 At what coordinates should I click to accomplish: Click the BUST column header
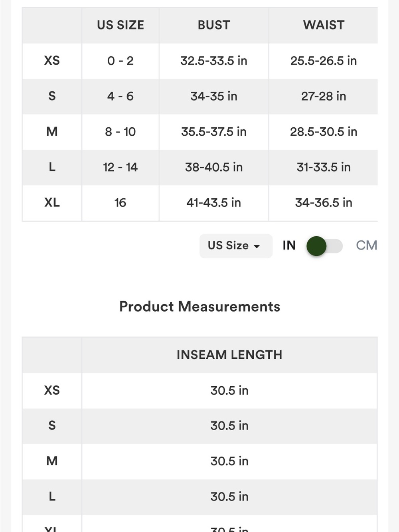214,25
